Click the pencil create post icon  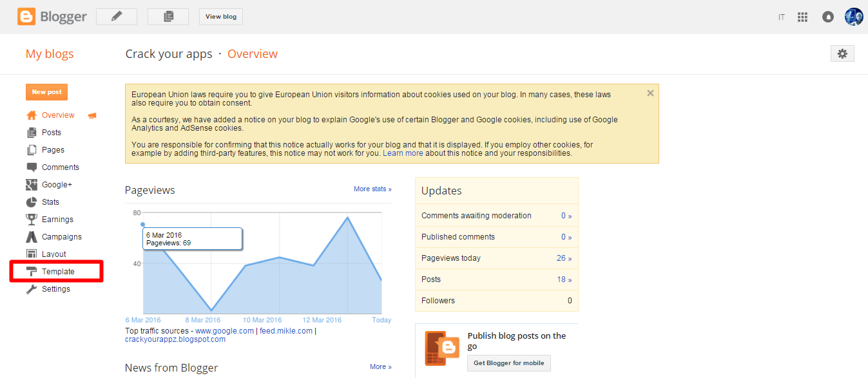(x=117, y=17)
